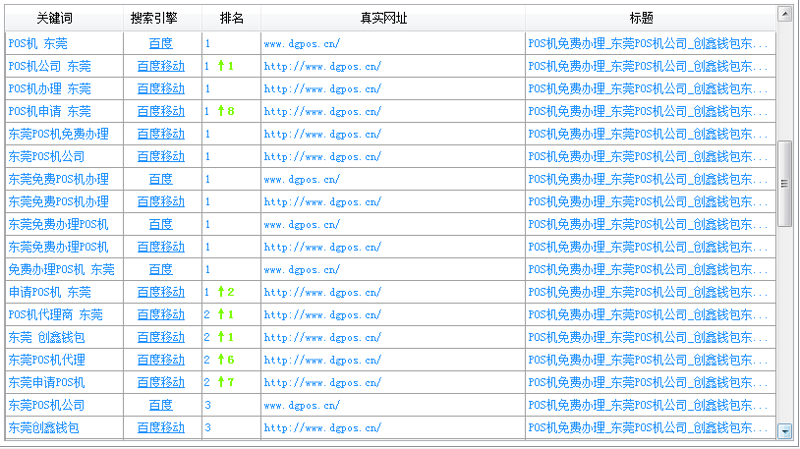The width and height of the screenshot is (800, 449).
Task: Open 百度移动 link in POS机代理商 东莞 row
Action: coord(161,315)
